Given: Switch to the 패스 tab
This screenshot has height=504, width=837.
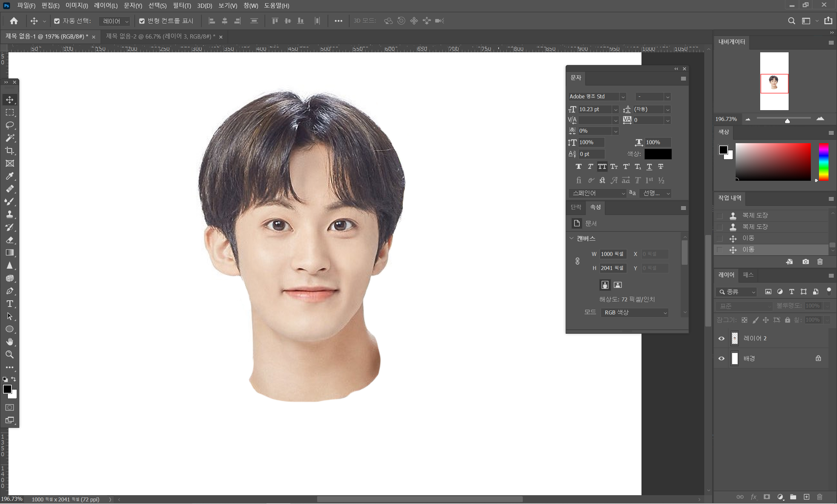Looking at the screenshot, I should [x=748, y=275].
